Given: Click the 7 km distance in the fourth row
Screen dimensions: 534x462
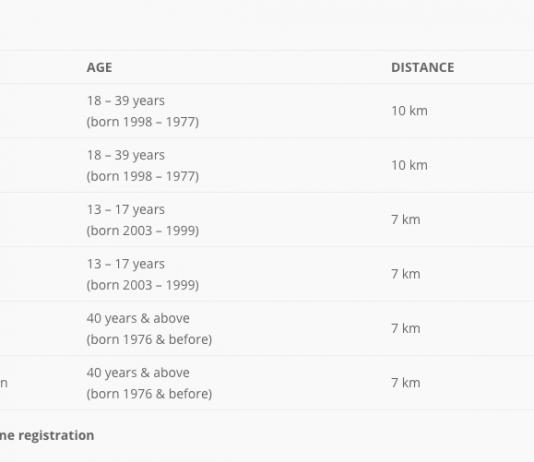Looking at the screenshot, I should point(406,274).
